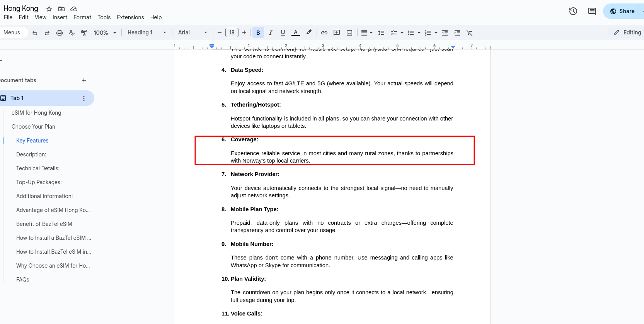The width and height of the screenshot is (644, 324).
Task: Click the insert image icon
Action: point(349,33)
